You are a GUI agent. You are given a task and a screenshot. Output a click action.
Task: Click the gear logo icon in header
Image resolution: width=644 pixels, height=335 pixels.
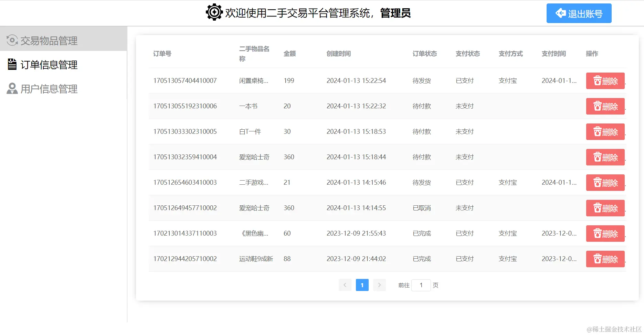tap(214, 12)
